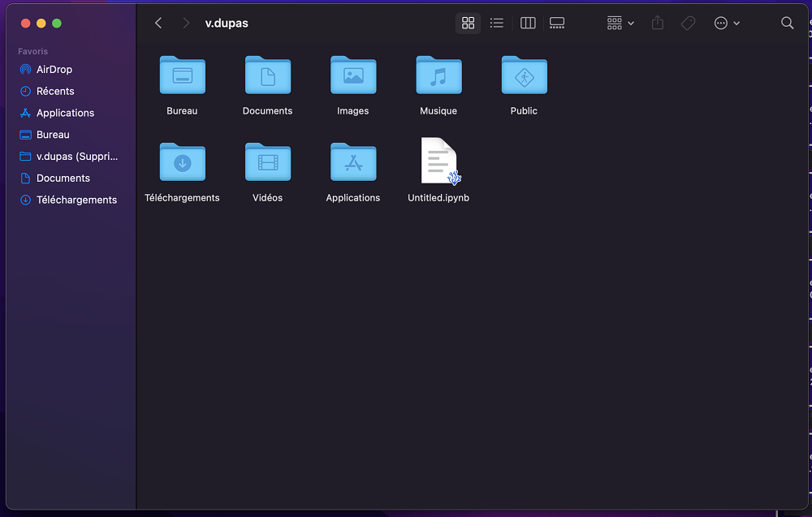Switch to list view mode
The image size is (812, 517).
pos(497,24)
